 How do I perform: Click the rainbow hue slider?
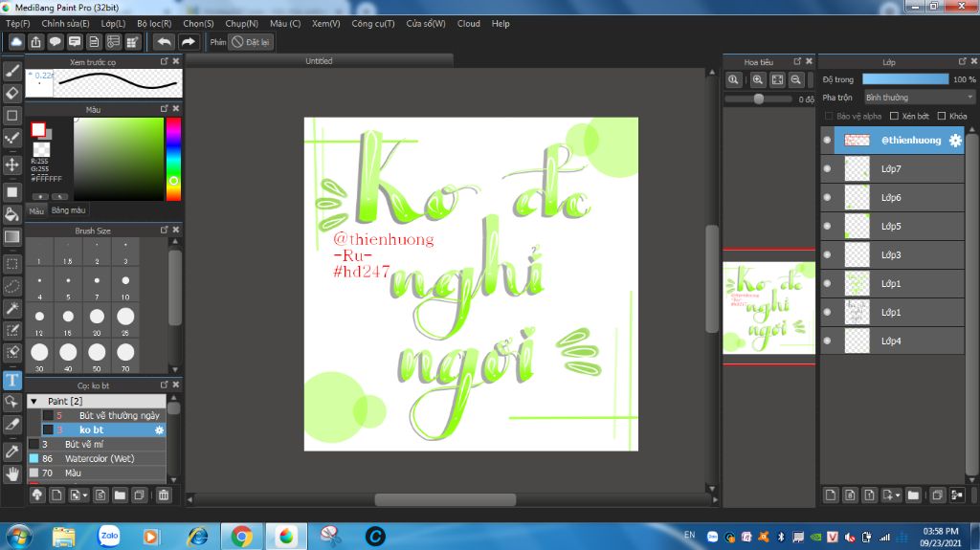[x=173, y=160]
